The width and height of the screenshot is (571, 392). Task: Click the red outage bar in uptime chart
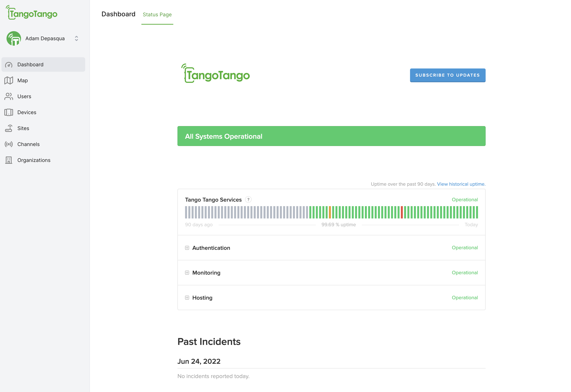coord(402,212)
